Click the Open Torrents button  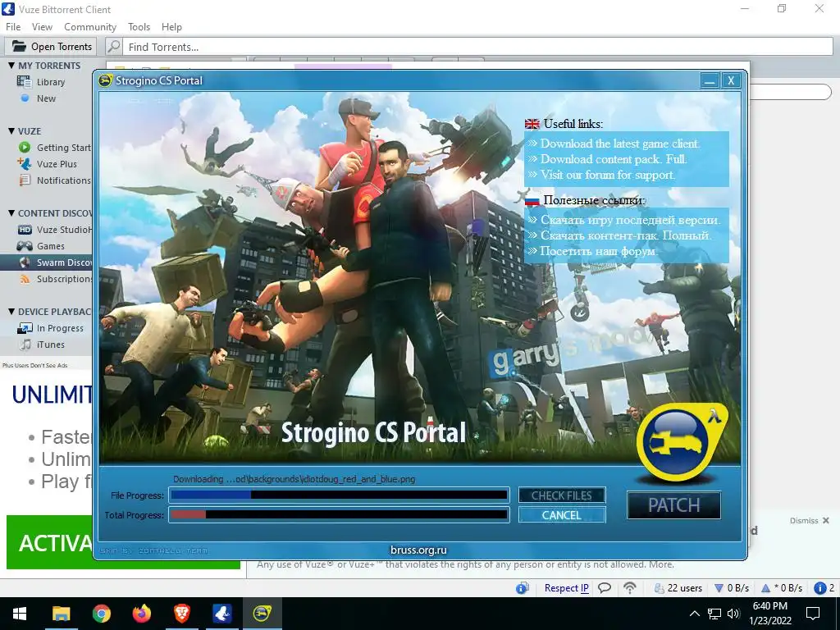51,47
